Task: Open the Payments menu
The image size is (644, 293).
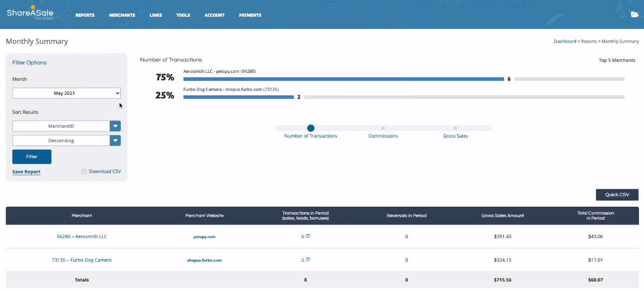Action: [x=250, y=15]
